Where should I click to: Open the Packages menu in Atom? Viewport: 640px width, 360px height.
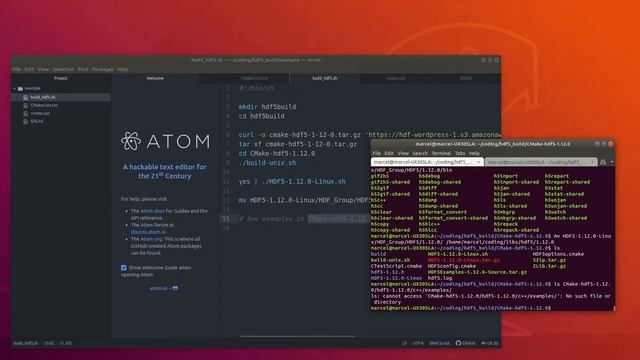[102, 69]
